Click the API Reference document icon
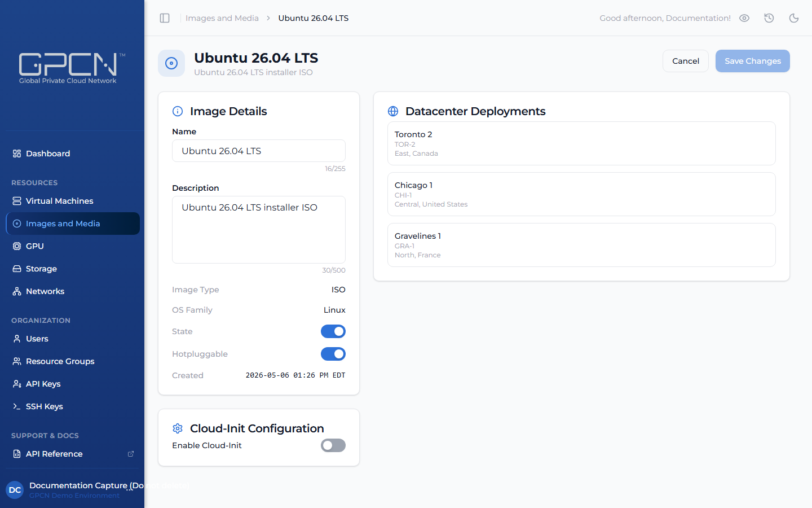 pyautogui.click(x=17, y=454)
